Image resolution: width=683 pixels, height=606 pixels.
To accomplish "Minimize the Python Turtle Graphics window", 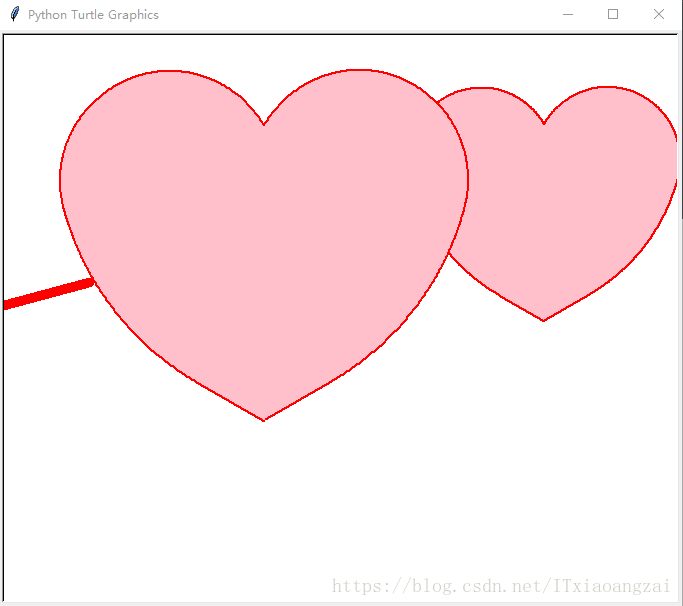I will (x=568, y=14).
